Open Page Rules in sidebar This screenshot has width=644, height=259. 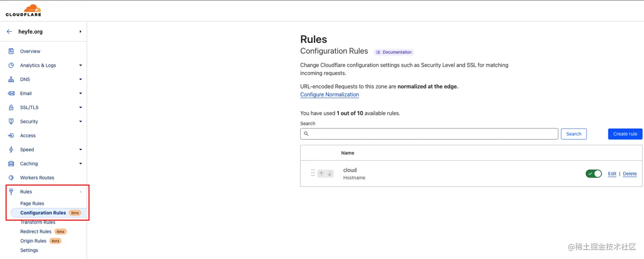[32, 203]
